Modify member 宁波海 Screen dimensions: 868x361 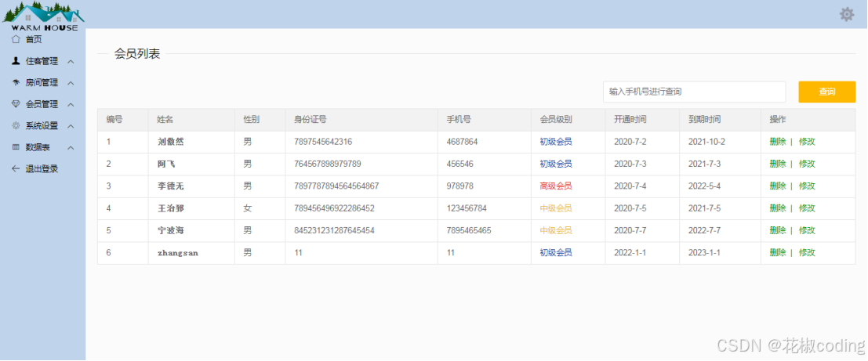[x=807, y=230]
